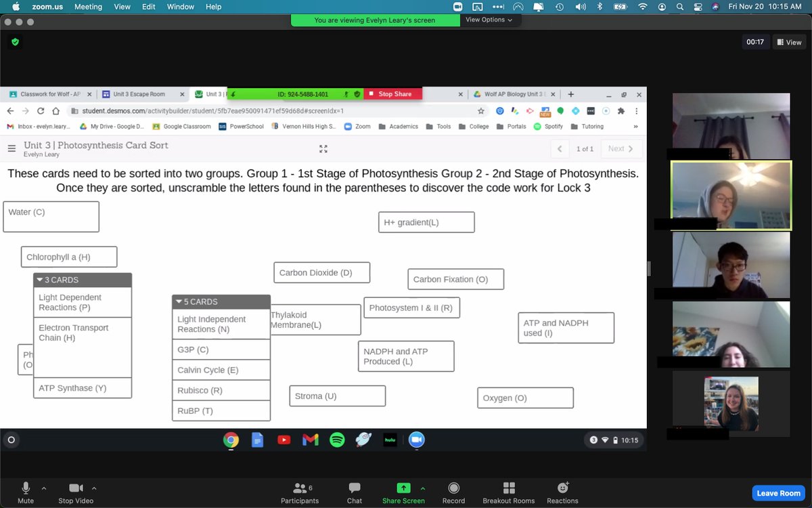Open the Window menu in menu bar

(181, 7)
